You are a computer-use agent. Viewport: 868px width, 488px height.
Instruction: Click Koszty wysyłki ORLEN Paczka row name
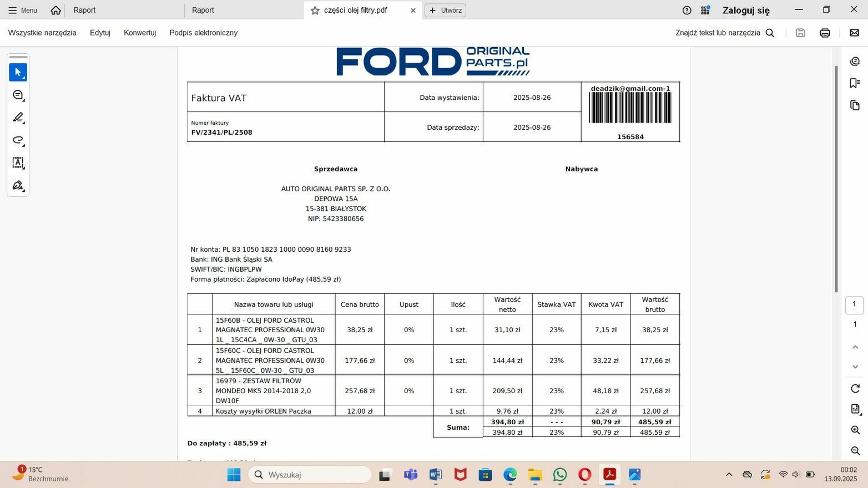pos(263,411)
